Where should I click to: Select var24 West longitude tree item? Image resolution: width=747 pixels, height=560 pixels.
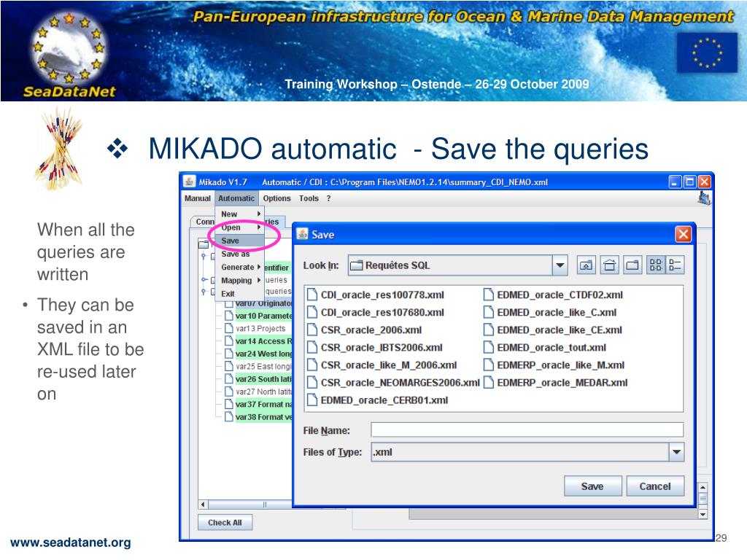click(x=259, y=354)
